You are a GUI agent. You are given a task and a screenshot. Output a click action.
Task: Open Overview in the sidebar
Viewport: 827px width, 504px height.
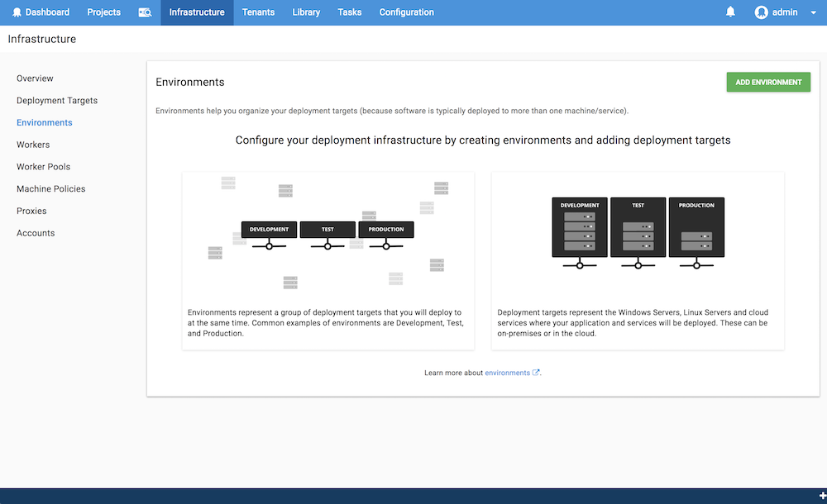pyautogui.click(x=35, y=78)
